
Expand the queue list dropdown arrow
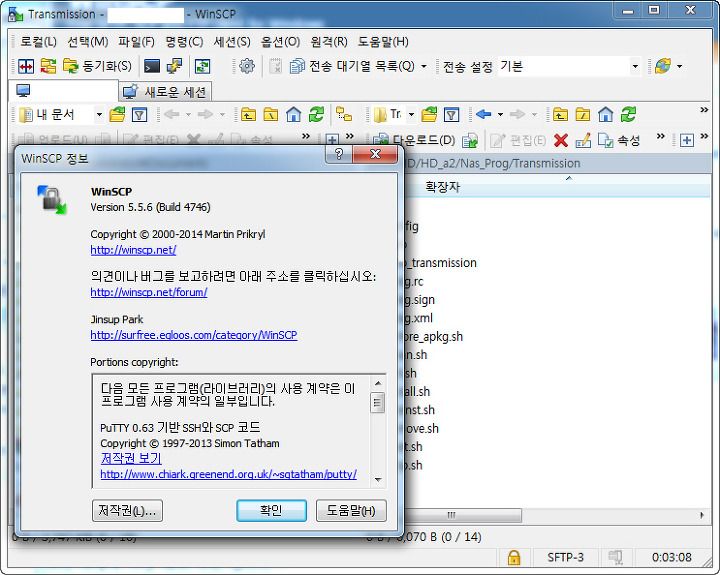point(424,67)
